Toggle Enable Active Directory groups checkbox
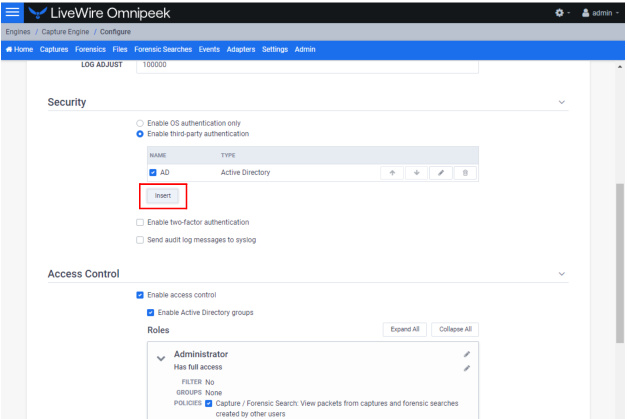The height and width of the screenshot is (419, 627). coord(150,313)
